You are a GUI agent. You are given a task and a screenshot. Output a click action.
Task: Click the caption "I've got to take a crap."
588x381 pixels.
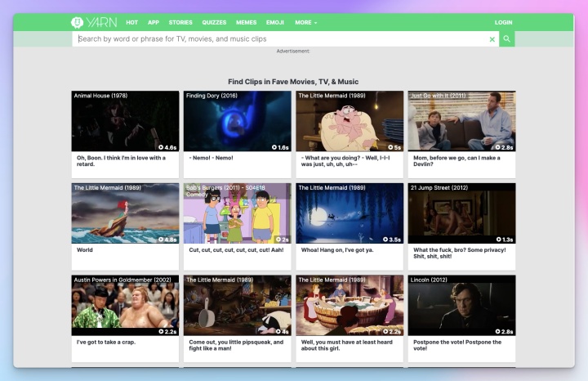106,343
